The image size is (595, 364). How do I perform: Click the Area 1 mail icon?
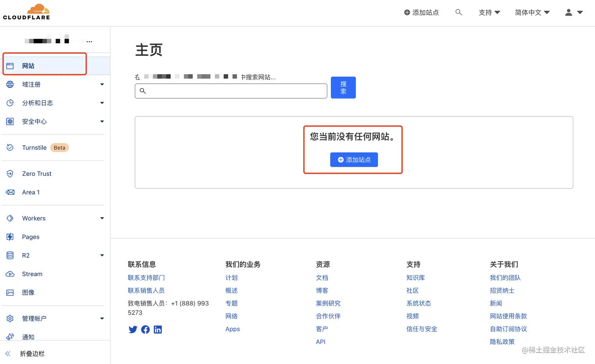click(10, 192)
